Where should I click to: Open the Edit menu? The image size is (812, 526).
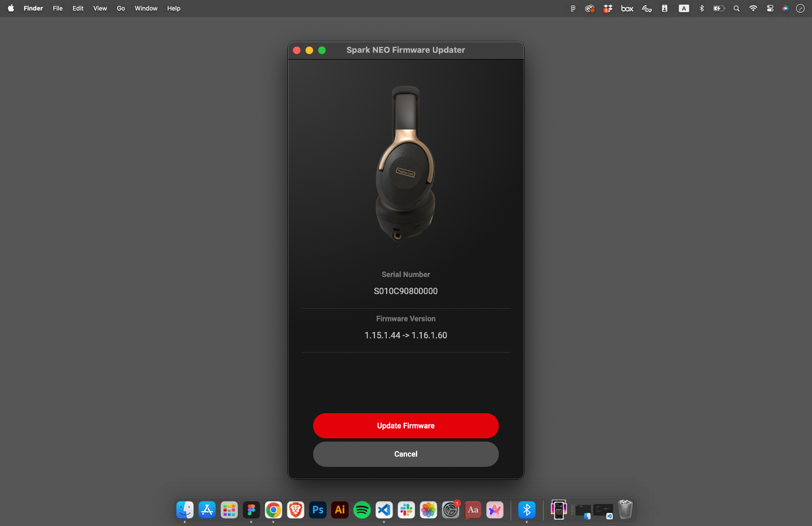(78, 8)
